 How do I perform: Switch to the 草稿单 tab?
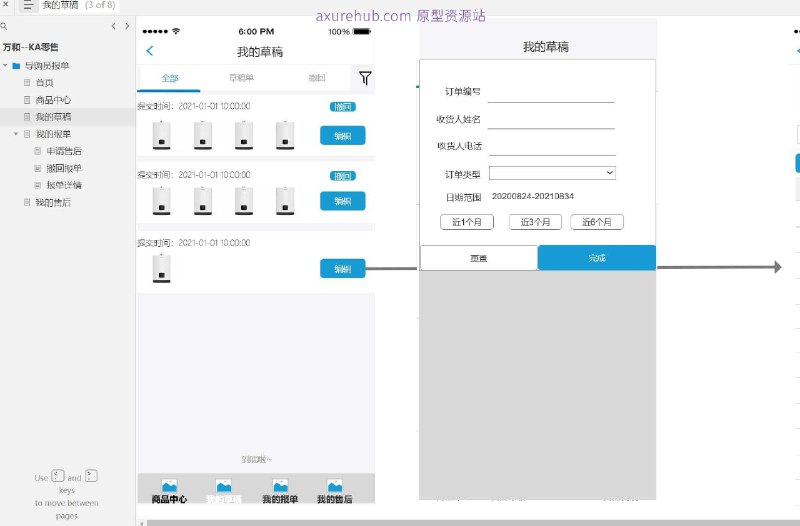pos(241,78)
